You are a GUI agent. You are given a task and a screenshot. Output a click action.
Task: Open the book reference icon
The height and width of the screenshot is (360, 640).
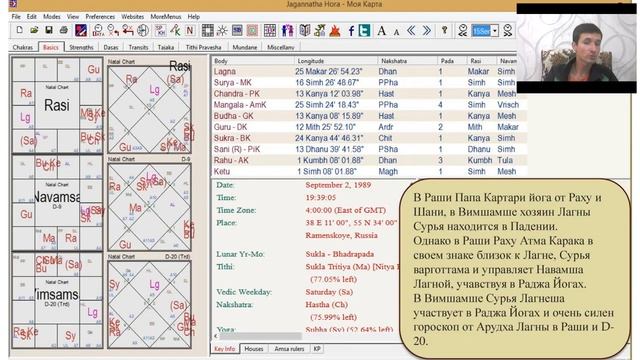305,31
